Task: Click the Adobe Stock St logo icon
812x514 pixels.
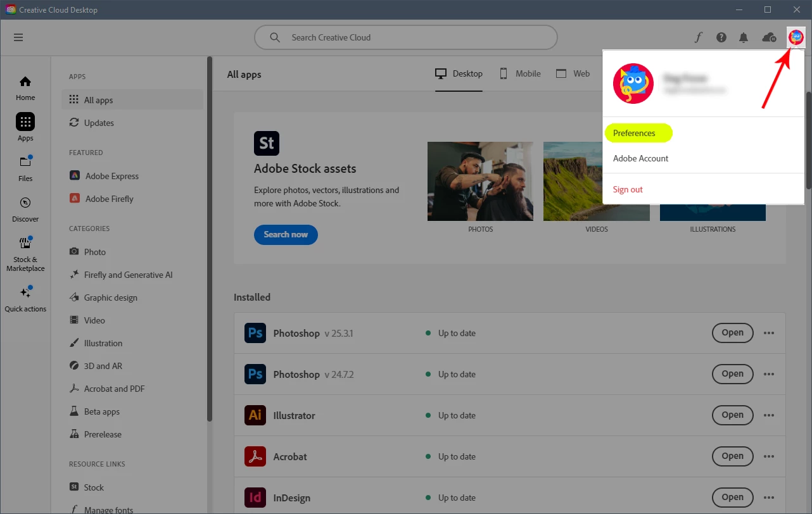Action: pos(267,144)
